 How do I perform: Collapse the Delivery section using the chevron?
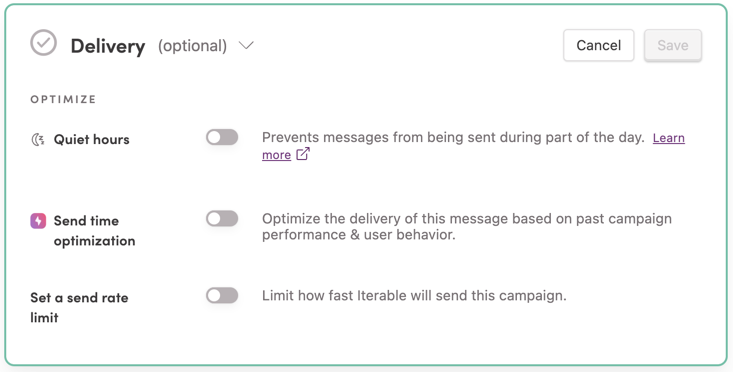point(246,45)
